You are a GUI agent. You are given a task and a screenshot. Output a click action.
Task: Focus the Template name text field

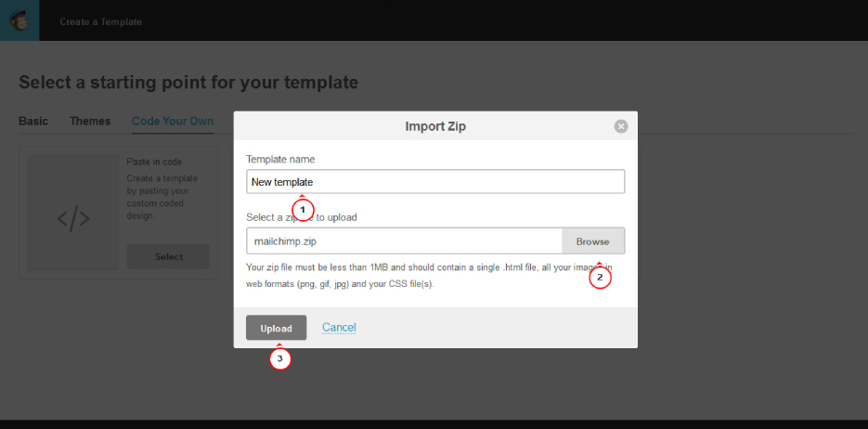coord(434,182)
